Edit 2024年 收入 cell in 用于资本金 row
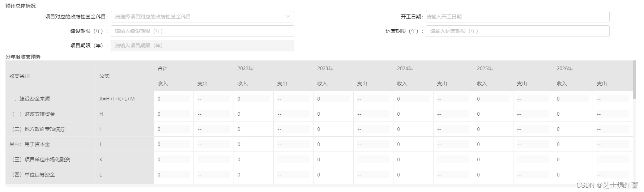The width and height of the screenshot is (644, 192). click(413, 144)
